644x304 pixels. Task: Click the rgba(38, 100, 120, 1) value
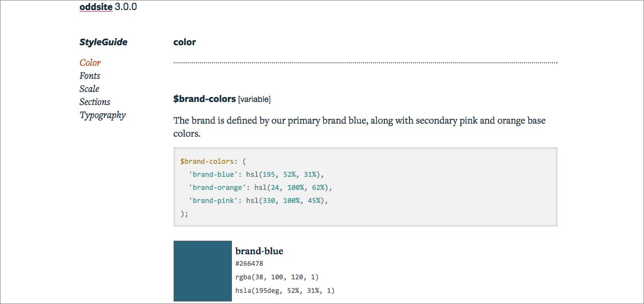tap(277, 277)
